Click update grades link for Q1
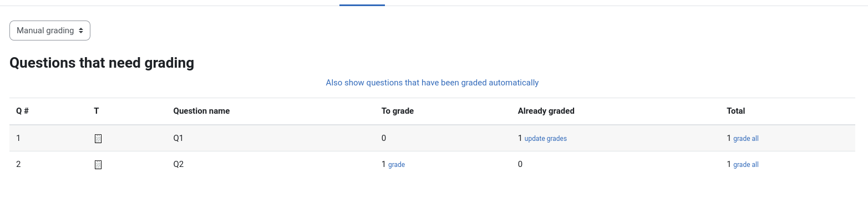The height and width of the screenshot is (218, 868). click(546, 139)
